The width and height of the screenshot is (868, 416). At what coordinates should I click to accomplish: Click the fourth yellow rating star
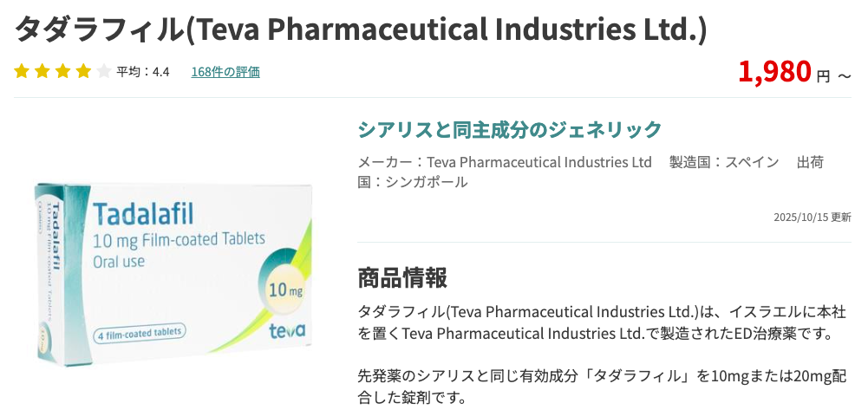point(83,72)
